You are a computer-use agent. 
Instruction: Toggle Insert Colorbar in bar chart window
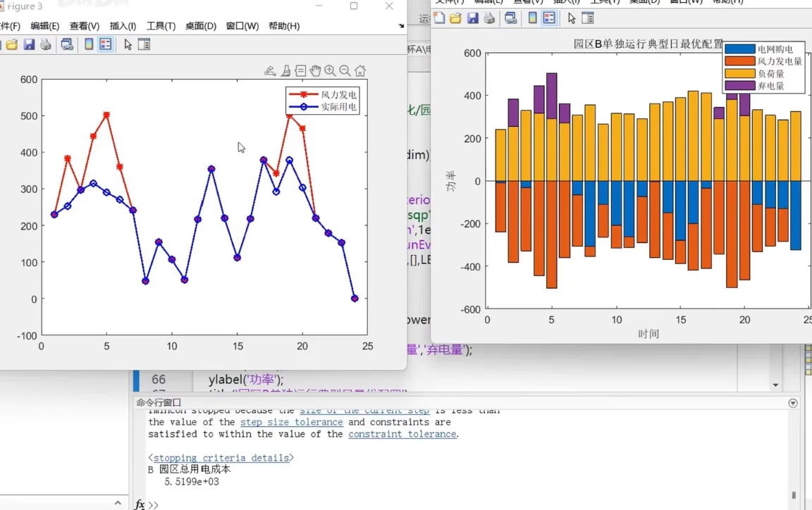[x=532, y=18]
